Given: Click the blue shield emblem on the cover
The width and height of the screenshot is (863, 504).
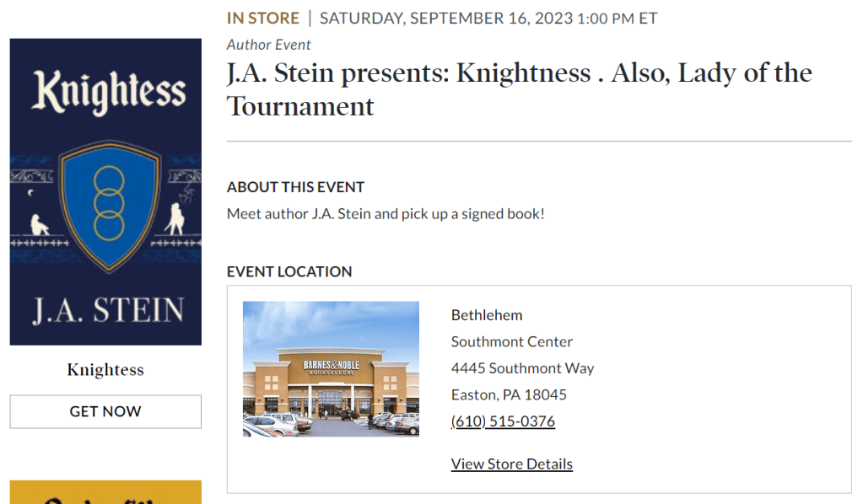Looking at the screenshot, I should pos(108,204).
